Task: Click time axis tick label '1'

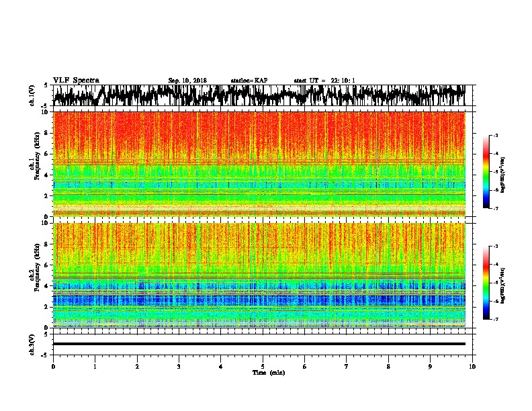Action: click(x=95, y=367)
